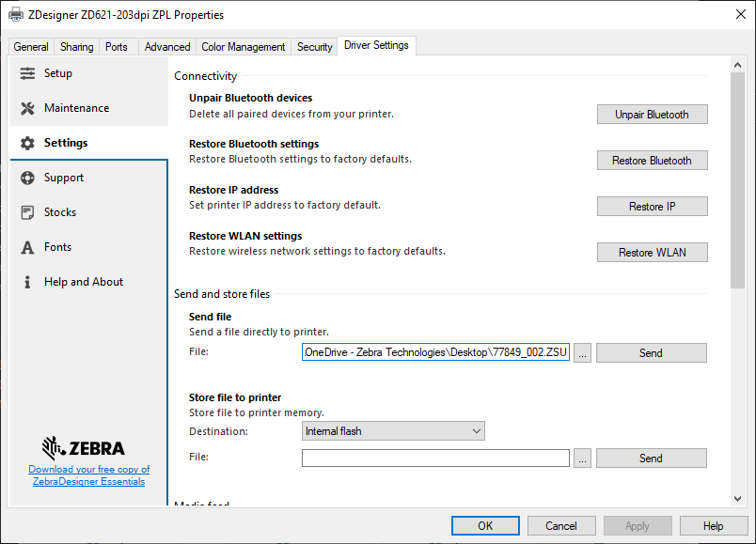Open Help and About info icon
756x544 pixels.
(x=27, y=282)
